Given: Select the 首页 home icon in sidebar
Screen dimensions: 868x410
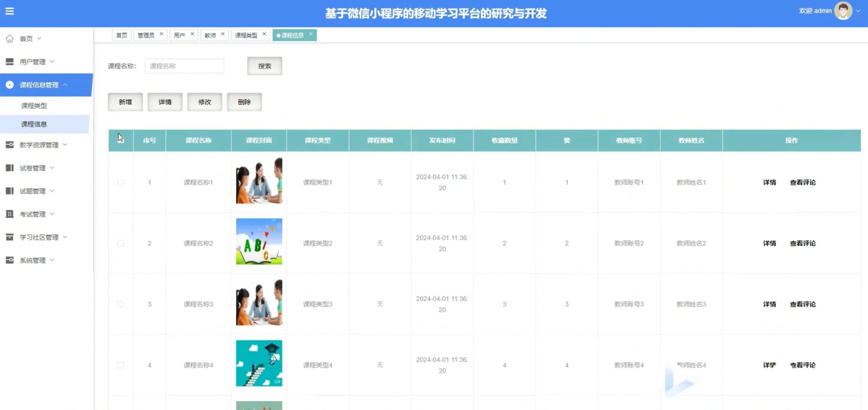Looking at the screenshot, I should (x=9, y=38).
